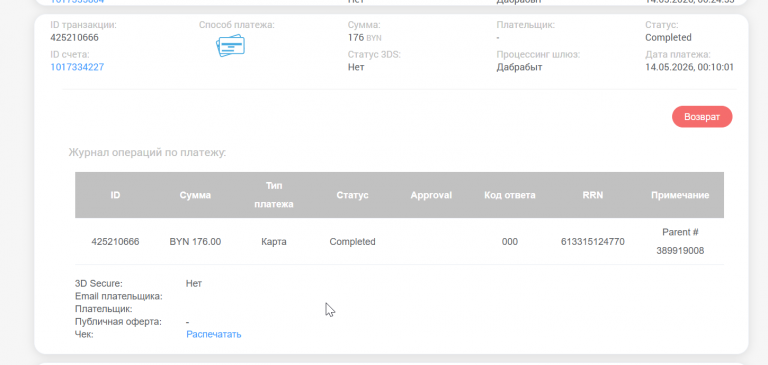Select payment date 14.05.2026, 00:10:01
This screenshot has width=768, height=365.
(689, 67)
